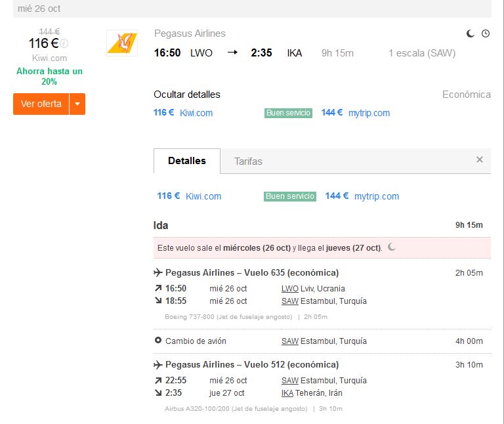The width and height of the screenshot is (504, 424).
Task: Click the arrow between LWO and 2:35
Action: (232, 53)
